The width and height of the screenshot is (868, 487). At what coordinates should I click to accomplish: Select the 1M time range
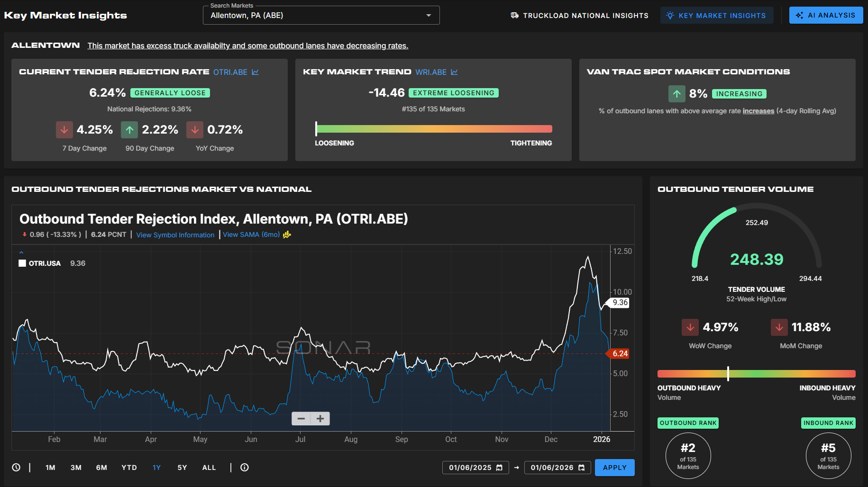tap(50, 468)
